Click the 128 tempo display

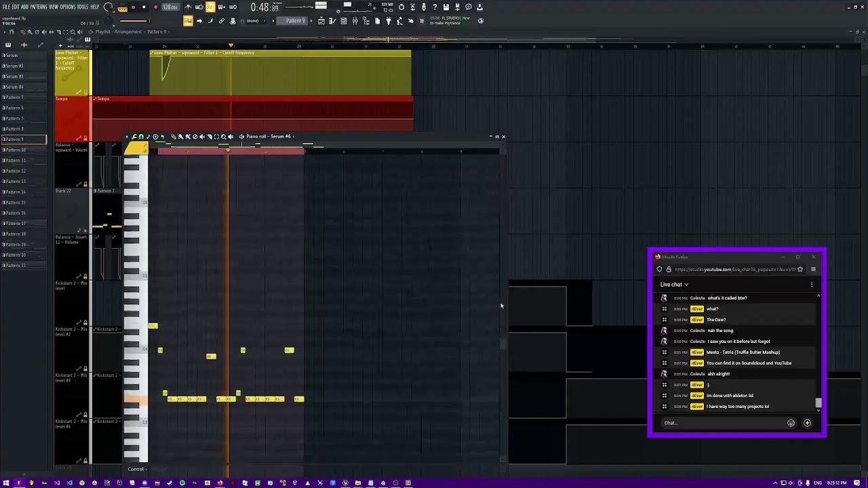[x=170, y=7]
